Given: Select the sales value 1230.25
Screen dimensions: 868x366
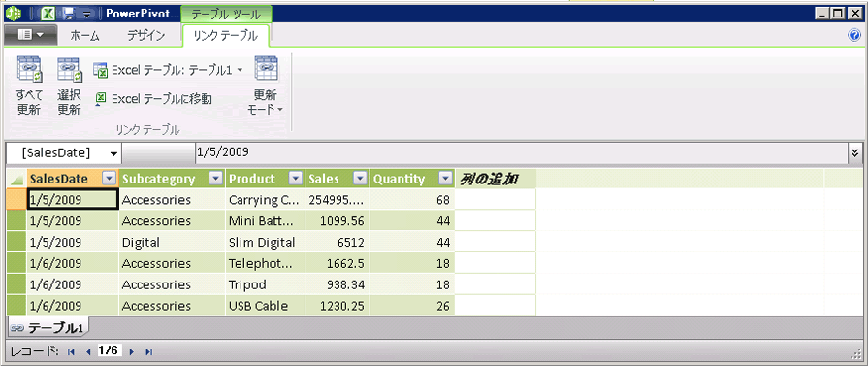Looking at the screenshot, I should 338,306.
